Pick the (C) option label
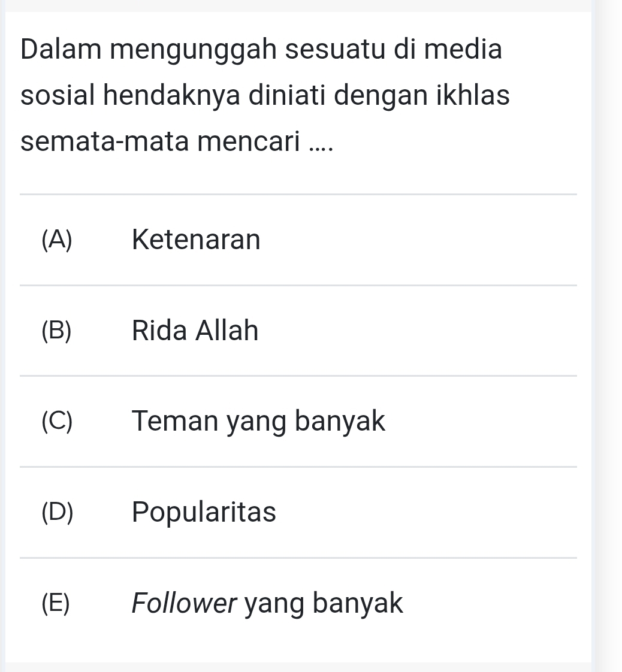This screenshot has height=672, width=622. (x=58, y=422)
